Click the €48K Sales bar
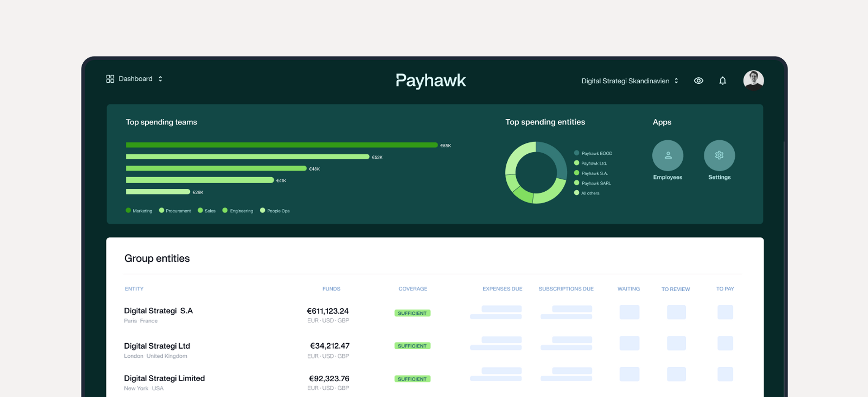 click(216, 168)
